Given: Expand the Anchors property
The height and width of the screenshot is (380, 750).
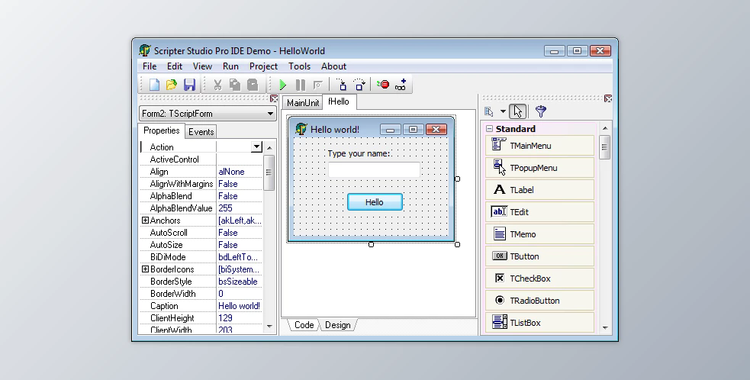Looking at the screenshot, I should tap(145, 220).
